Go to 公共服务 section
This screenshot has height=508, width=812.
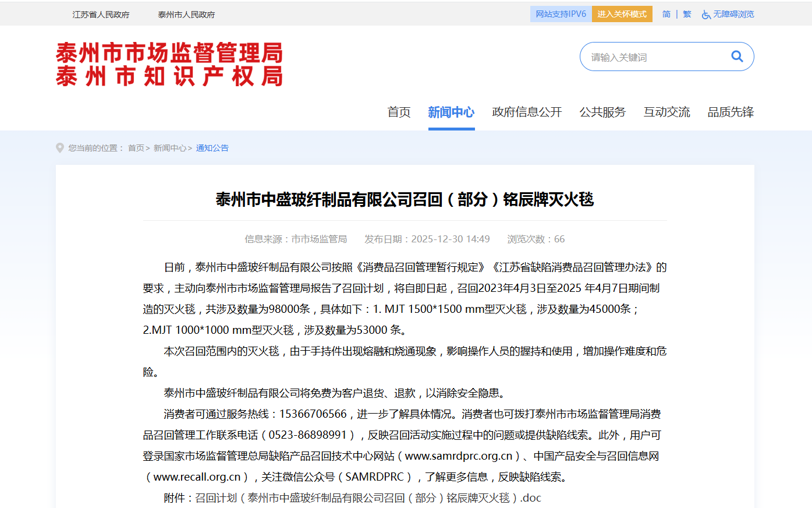click(x=602, y=112)
